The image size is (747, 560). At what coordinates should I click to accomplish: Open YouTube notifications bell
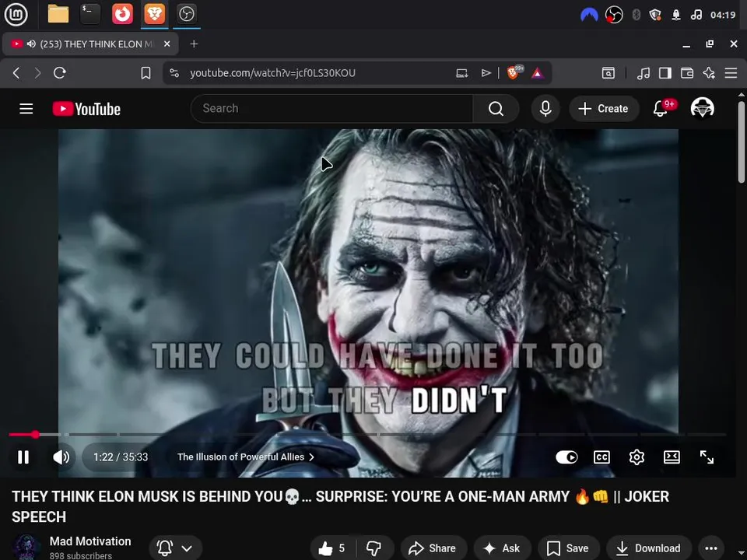[661, 109]
